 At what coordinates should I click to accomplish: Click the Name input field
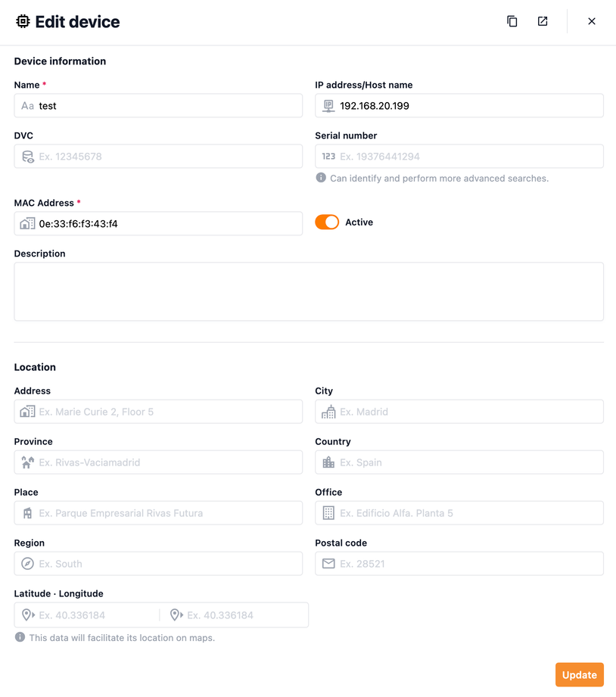pos(166,106)
